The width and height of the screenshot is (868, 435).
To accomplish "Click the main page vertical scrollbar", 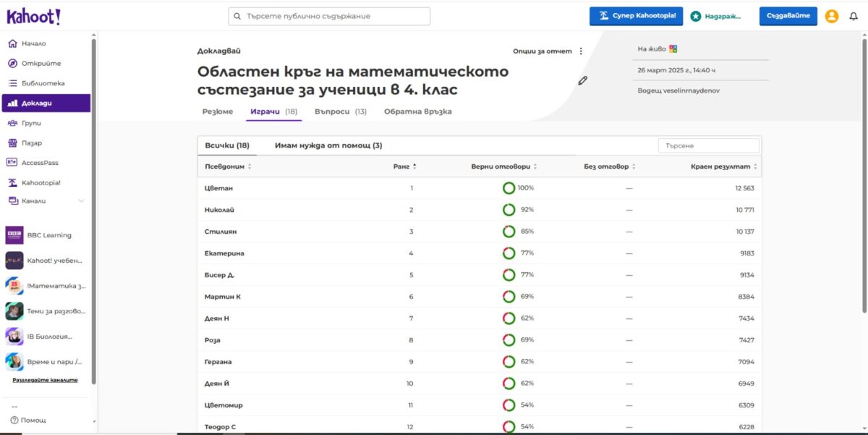I will point(864,177).
